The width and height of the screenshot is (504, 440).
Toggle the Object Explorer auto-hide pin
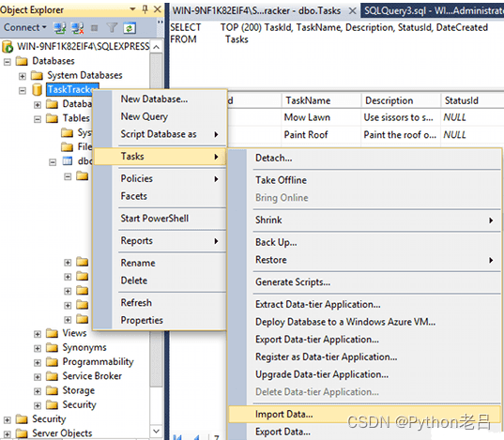pos(145,9)
